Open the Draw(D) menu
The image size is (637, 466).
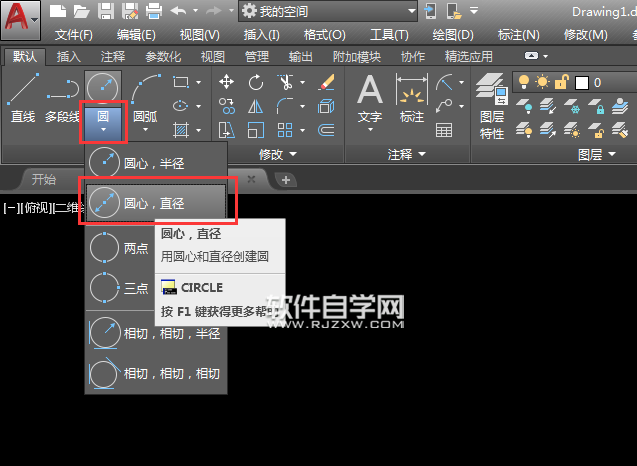453,35
